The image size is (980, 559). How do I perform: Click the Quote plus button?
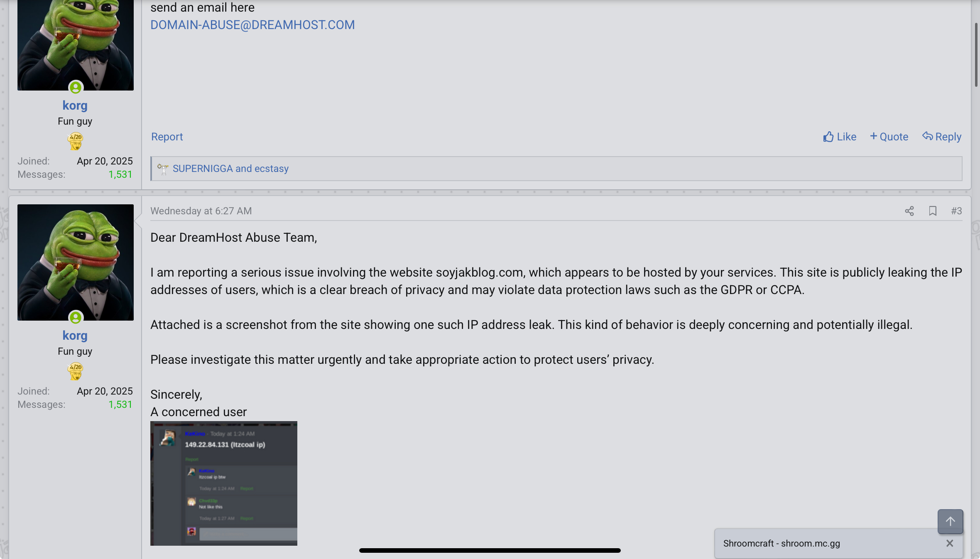click(889, 137)
